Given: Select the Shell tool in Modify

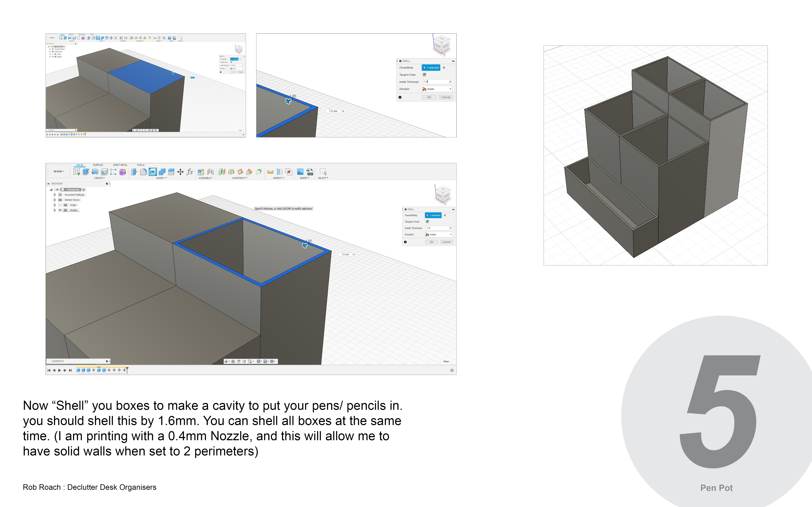Looking at the screenshot, I should (x=153, y=172).
